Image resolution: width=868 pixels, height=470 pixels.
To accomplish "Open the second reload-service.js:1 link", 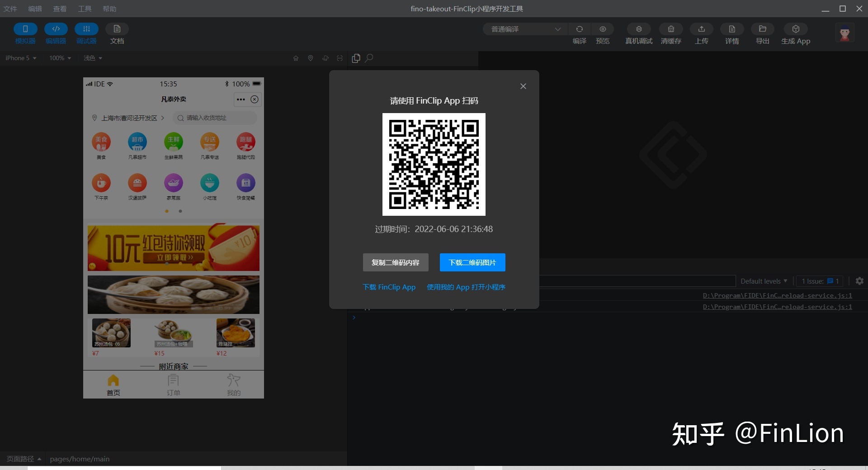I will tap(777, 307).
